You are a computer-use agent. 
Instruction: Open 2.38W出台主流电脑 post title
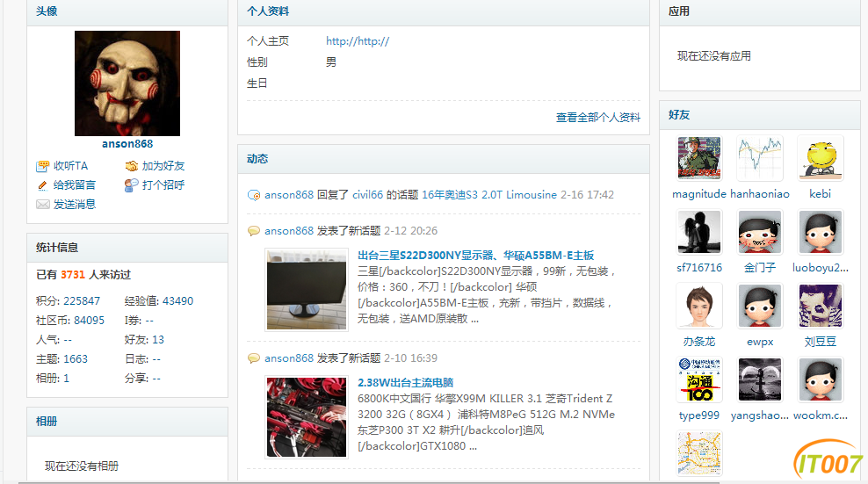tap(405, 383)
